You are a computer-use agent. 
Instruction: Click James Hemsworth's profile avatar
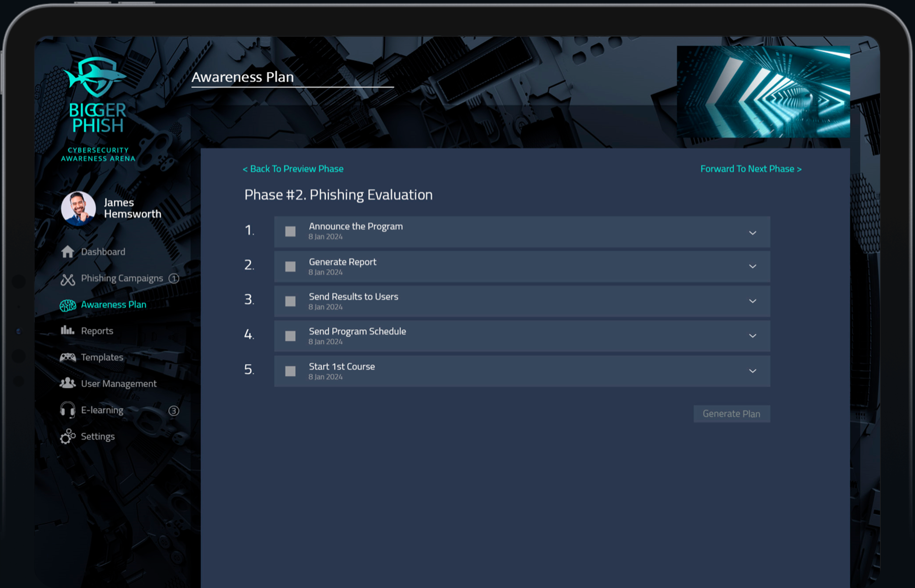tap(78, 209)
